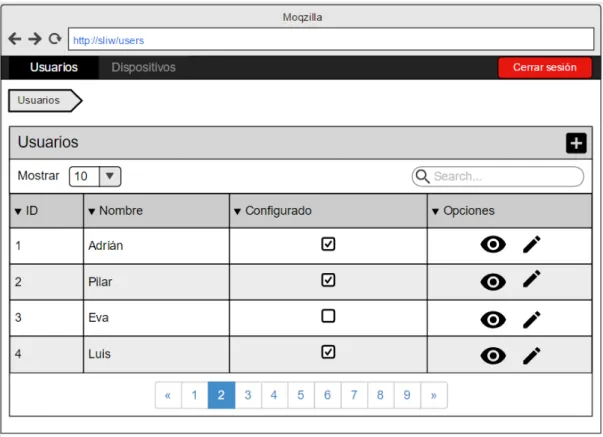Focus the Search input field
The width and height of the screenshot is (603, 437).
[x=498, y=177]
